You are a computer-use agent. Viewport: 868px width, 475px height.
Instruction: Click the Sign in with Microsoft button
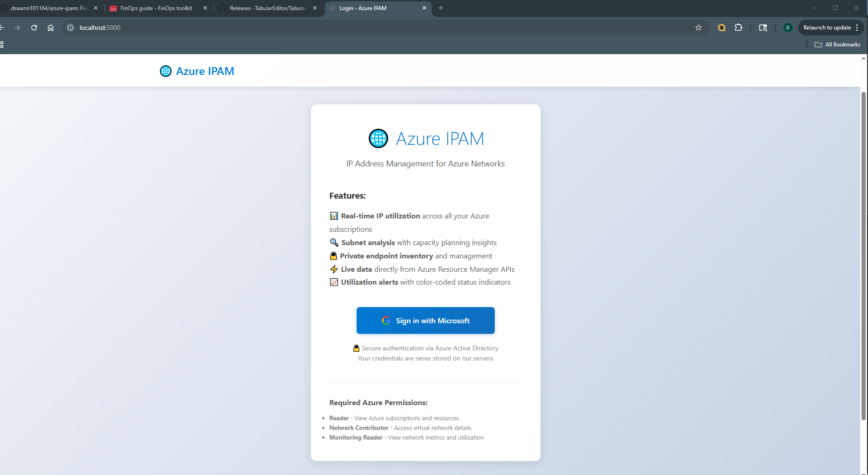(x=425, y=320)
